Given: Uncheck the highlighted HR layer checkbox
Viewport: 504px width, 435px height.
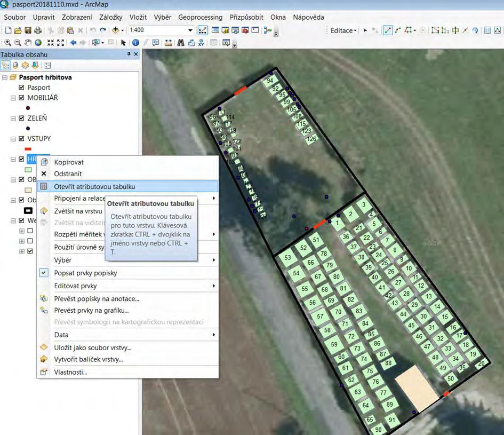Looking at the screenshot, I should (21, 159).
